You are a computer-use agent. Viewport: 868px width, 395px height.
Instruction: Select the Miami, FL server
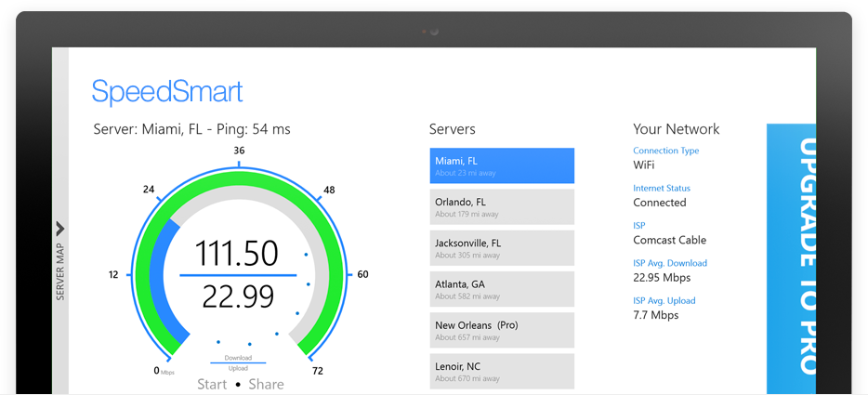point(502,165)
